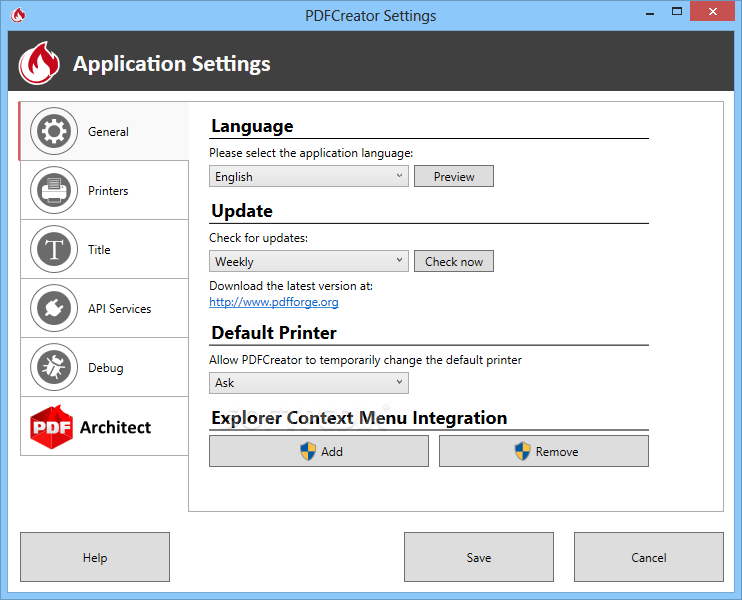This screenshot has width=742, height=600.
Task: Close the PDFCreator Settings window
Action: pos(713,11)
